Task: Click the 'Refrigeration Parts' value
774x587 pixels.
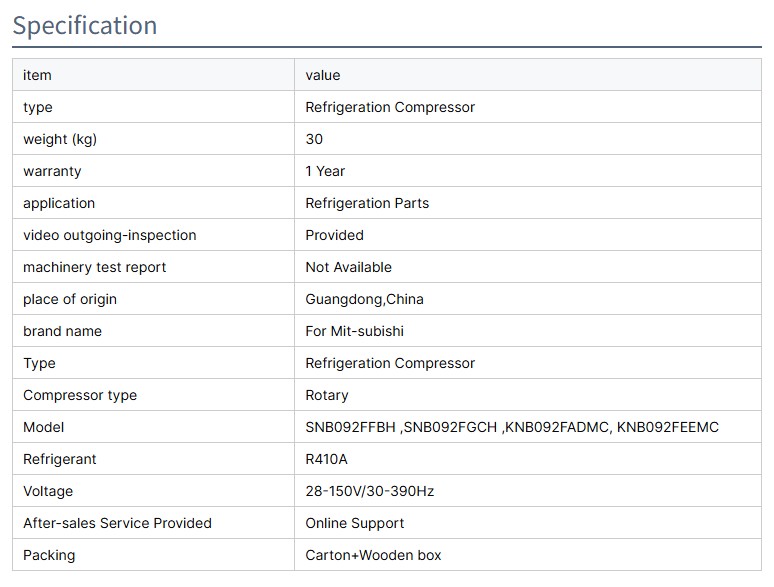Action: tap(367, 203)
